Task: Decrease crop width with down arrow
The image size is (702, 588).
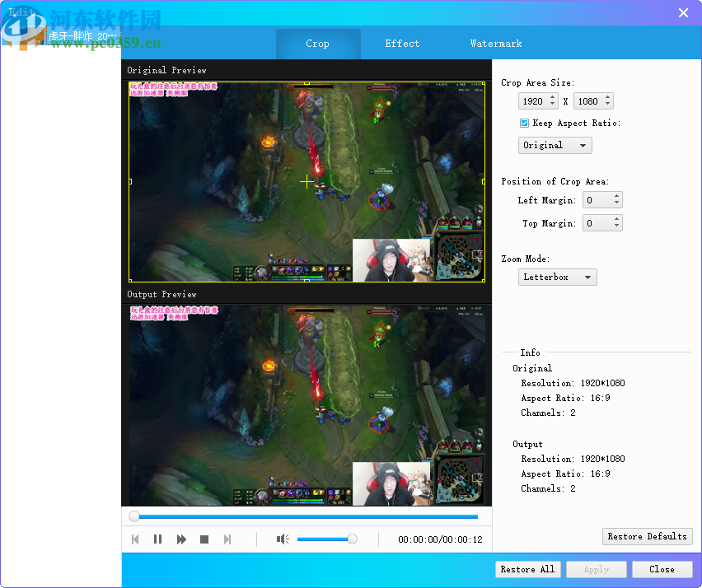Action: pos(553,105)
